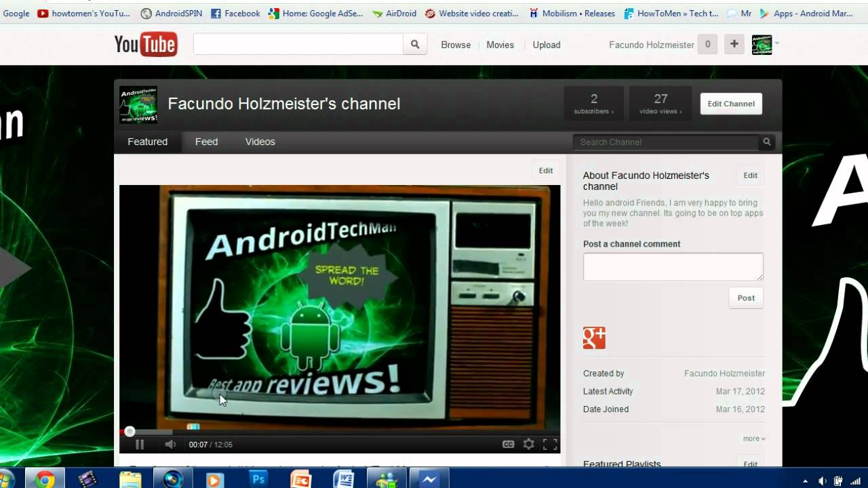Screen dimensions: 868x488
Task: Click the Post comment button
Action: (x=746, y=298)
